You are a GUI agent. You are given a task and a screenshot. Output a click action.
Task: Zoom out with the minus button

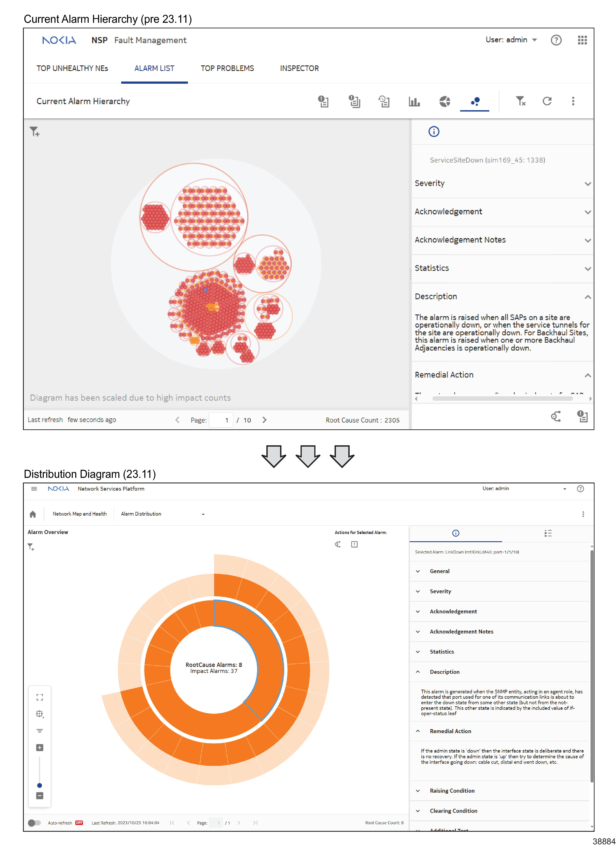pyautogui.click(x=40, y=796)
